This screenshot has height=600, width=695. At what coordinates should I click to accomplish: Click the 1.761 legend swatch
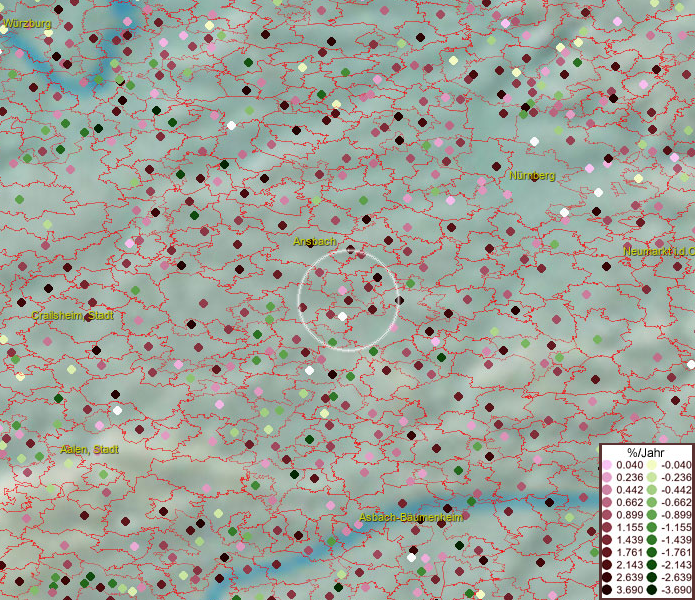607,552
